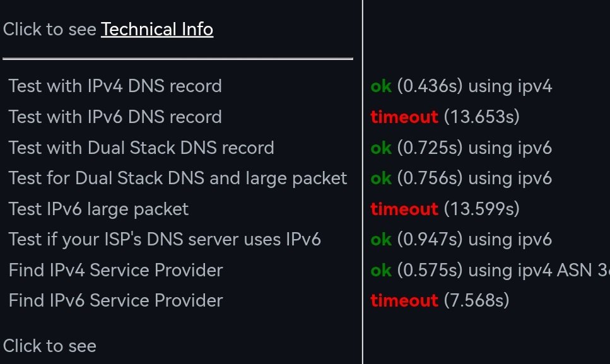The width and height of the screenshot is (610, 364).
Task: Click the 'Test with IPv4 DNS record' label
Action: (x=115, y=86)
